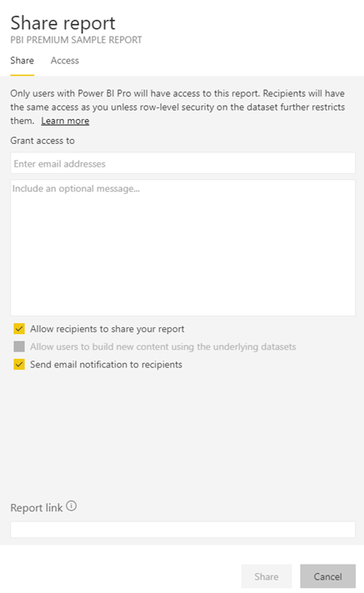Click the Send email notification label text
Image resolution: width=364 pixels, height=593 pixels.
107,365
